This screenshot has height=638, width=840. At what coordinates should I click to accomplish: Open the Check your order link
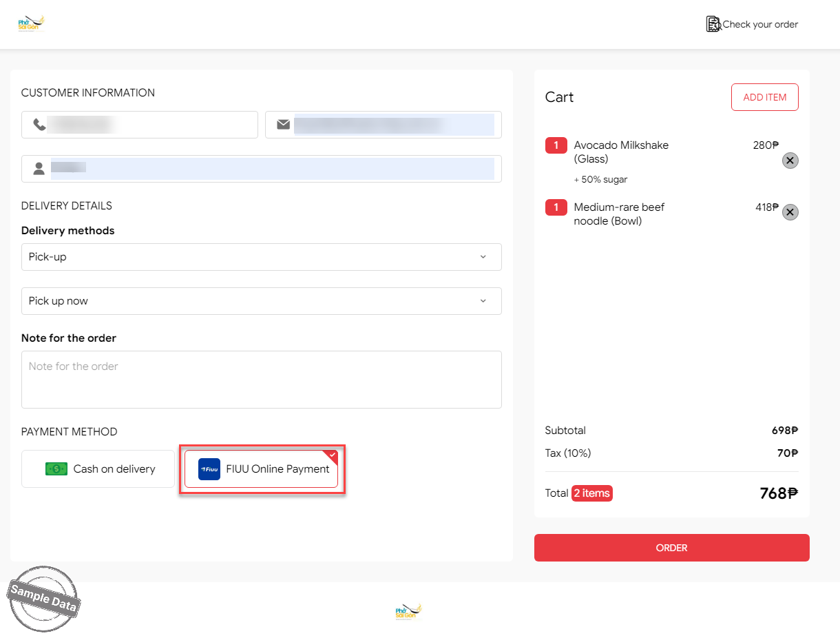[759, 24]
